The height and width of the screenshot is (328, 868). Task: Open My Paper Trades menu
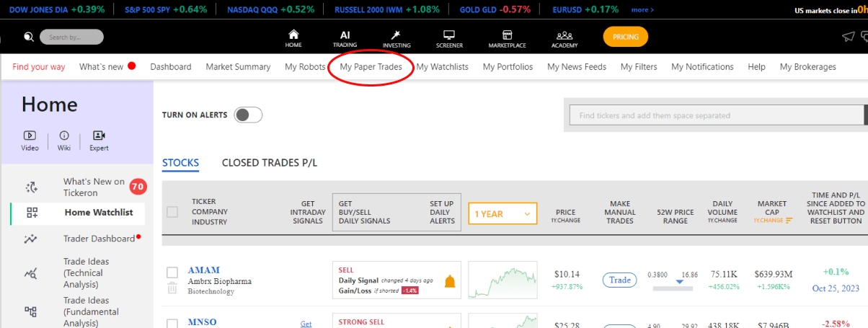point(371,66)
